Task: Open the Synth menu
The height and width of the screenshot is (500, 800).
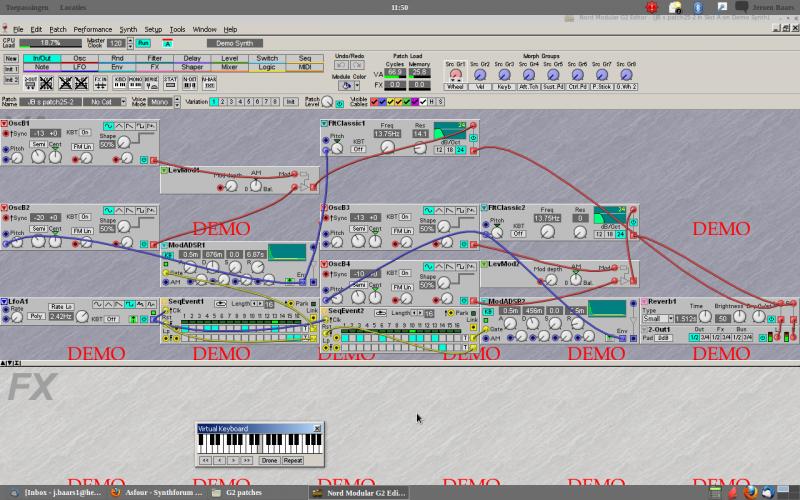Action: [x=128, y=30]
